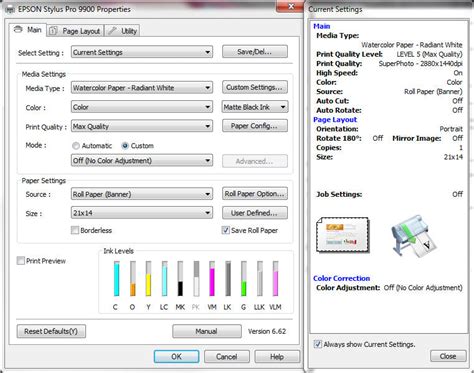Click the Help button
The height and width of the screenshot is (373, 474).
pos(277,357)
